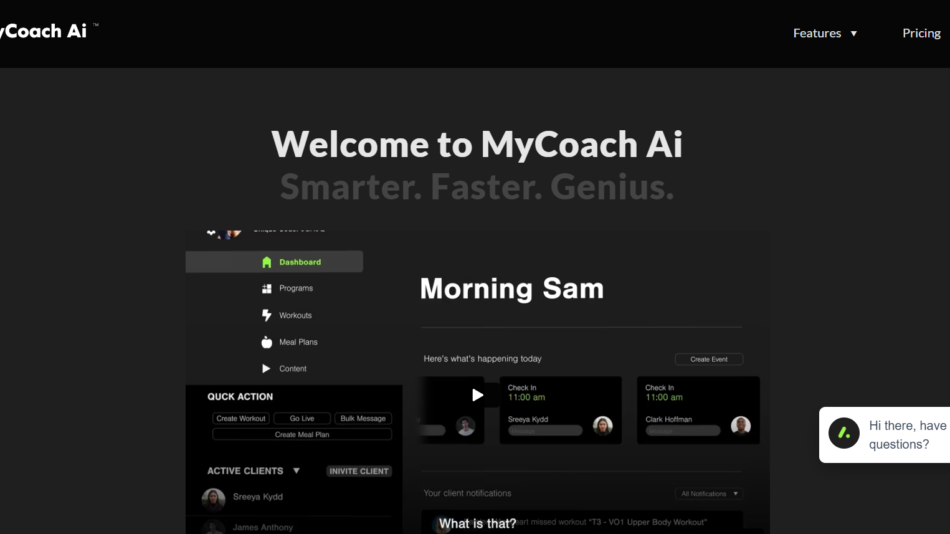The height and width of the screenshot is (534, 950).
Task: Click the Meal Plans apple icon
Action: pyautogui.click(x=267, y=342)
